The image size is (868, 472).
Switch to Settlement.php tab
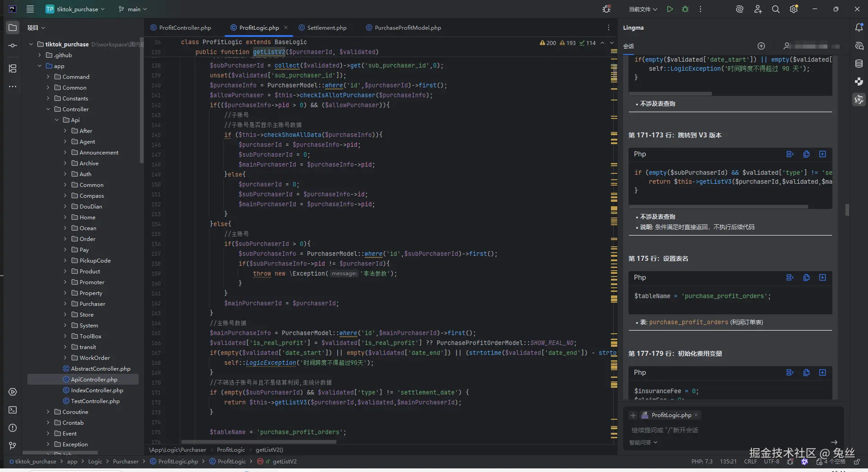326,27
